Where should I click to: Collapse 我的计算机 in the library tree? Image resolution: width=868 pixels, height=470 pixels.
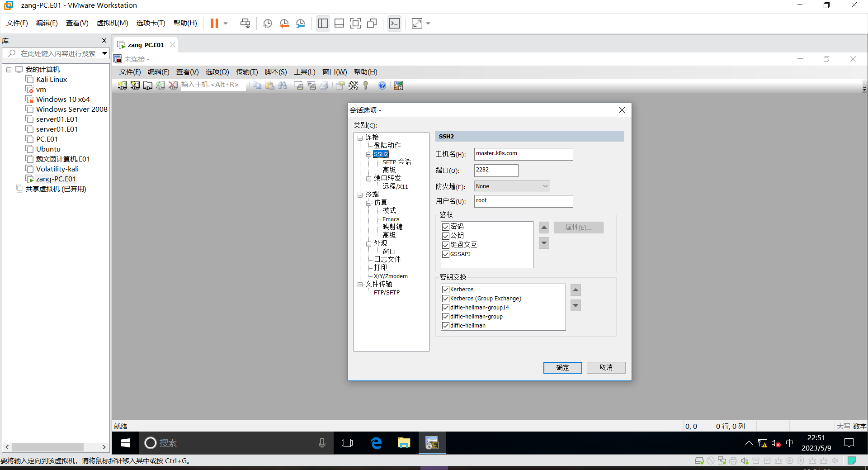(9, 70)
